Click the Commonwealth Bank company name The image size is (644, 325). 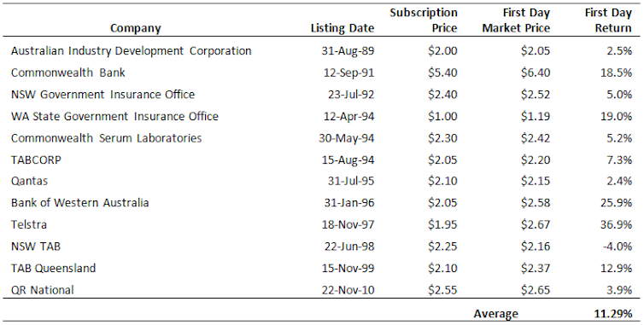tap(67, 73)
